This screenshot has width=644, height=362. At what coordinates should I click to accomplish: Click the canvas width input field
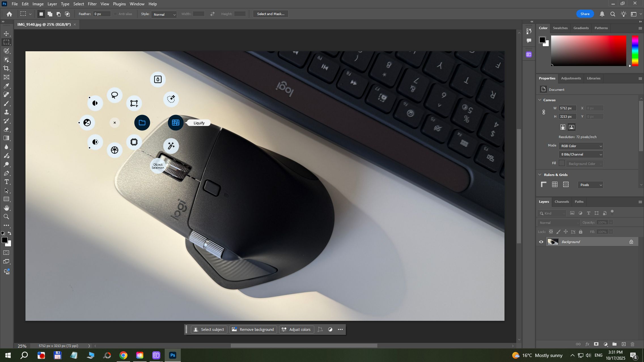point(567,108)
